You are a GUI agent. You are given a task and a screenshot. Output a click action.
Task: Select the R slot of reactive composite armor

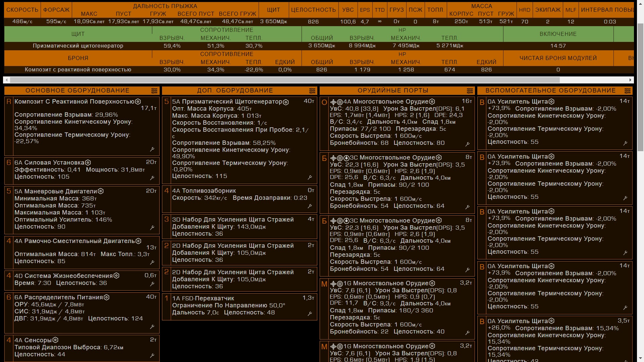tap(9, 102)
